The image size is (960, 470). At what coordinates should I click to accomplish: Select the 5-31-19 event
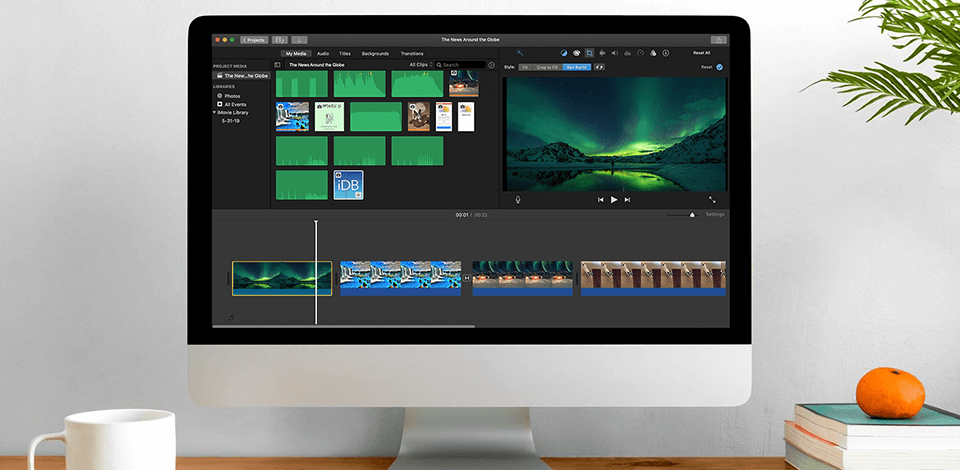pos(231,121)
